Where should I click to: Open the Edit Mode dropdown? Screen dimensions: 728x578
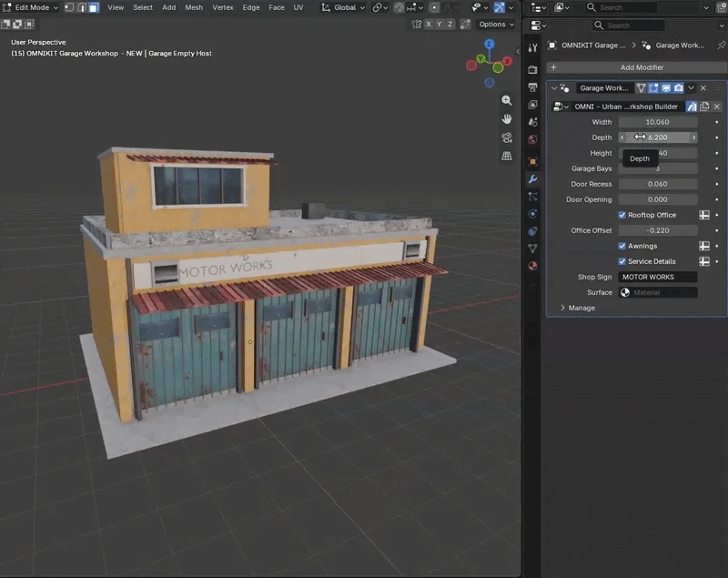coord(31,7)
